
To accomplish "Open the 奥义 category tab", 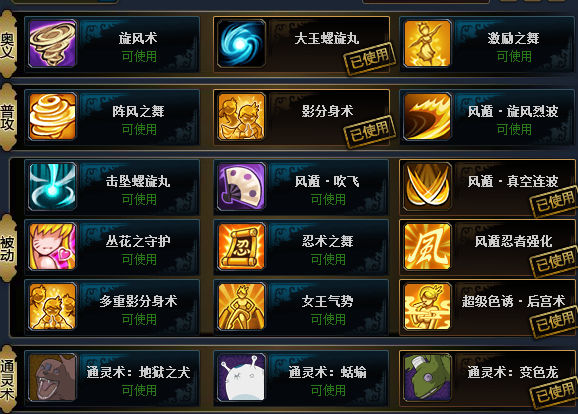I will pos(8,44).
